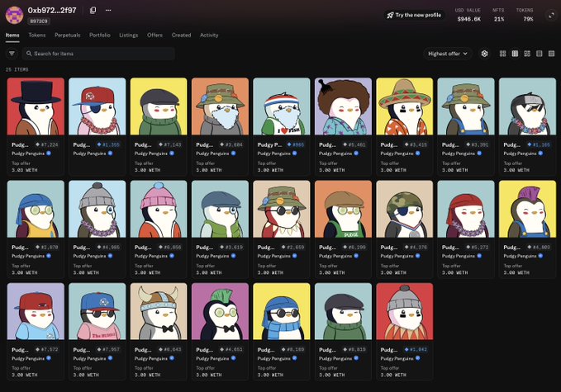Copy the 0xb972...2f97 wallet address
The image size is (561, 392).
(x=93, y=10)
